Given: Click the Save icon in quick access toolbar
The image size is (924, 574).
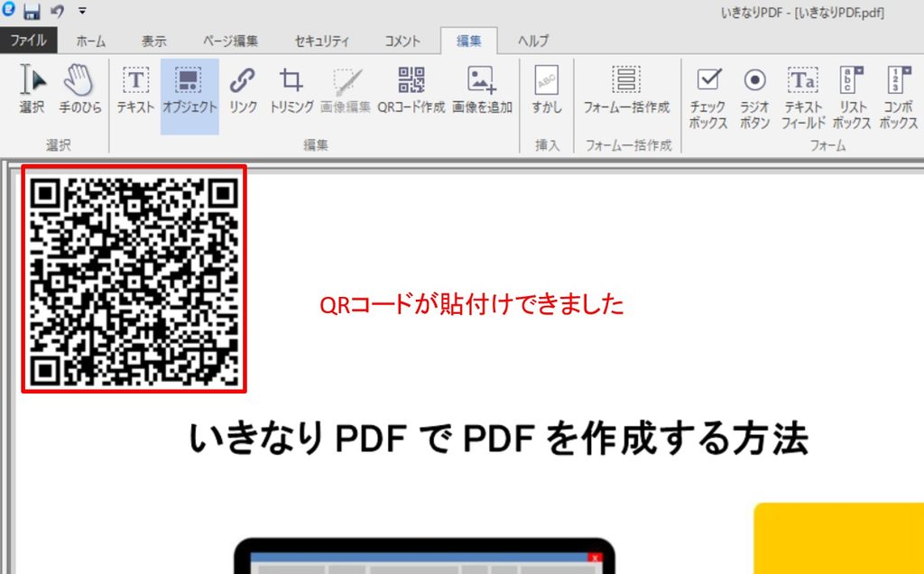Looking at the screenshot, I should pyautogui.click(x=32, y=11).
